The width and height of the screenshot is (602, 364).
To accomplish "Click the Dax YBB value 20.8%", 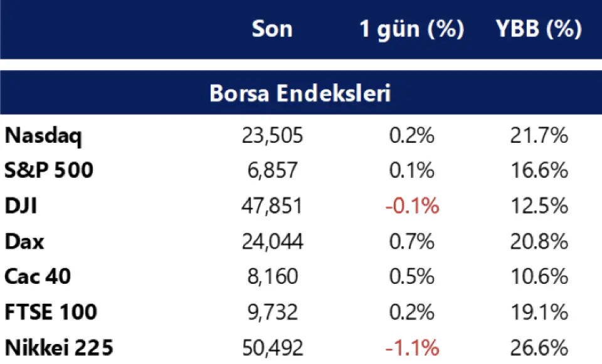I will pos(539,241).
